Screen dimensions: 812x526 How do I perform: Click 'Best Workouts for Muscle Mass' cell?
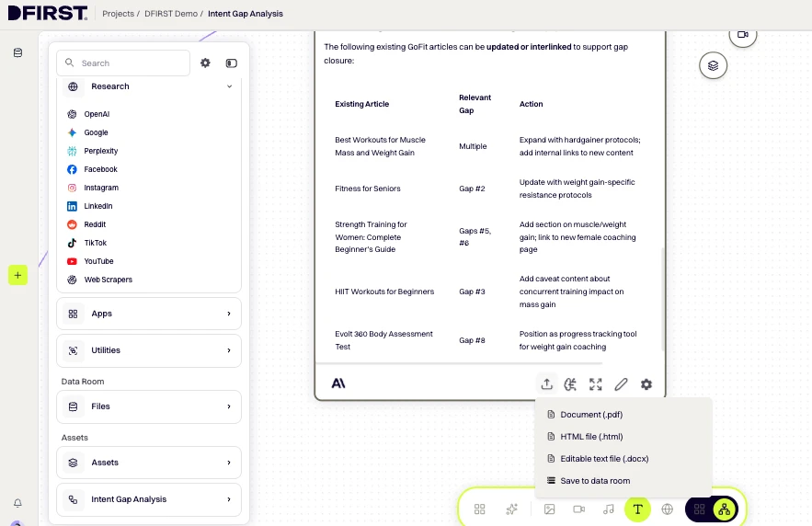pos(380,146)
